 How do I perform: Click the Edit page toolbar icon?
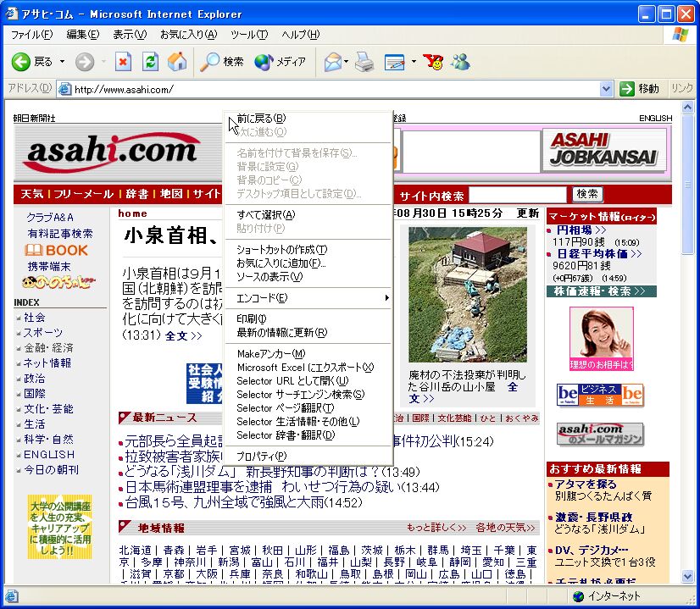pos(395,62)
